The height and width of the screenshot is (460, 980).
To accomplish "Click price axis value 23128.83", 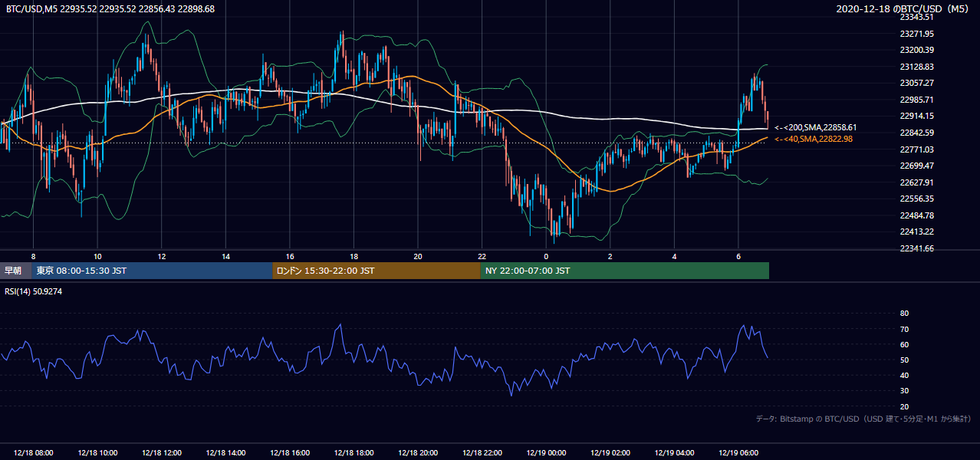I will [916, 67].
